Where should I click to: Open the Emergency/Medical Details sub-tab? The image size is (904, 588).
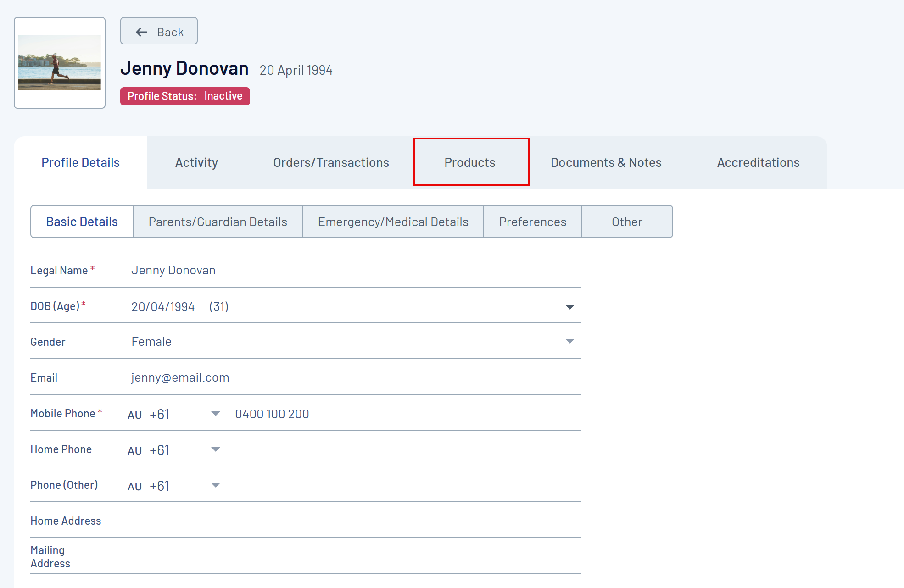click(x=393, y=222)
